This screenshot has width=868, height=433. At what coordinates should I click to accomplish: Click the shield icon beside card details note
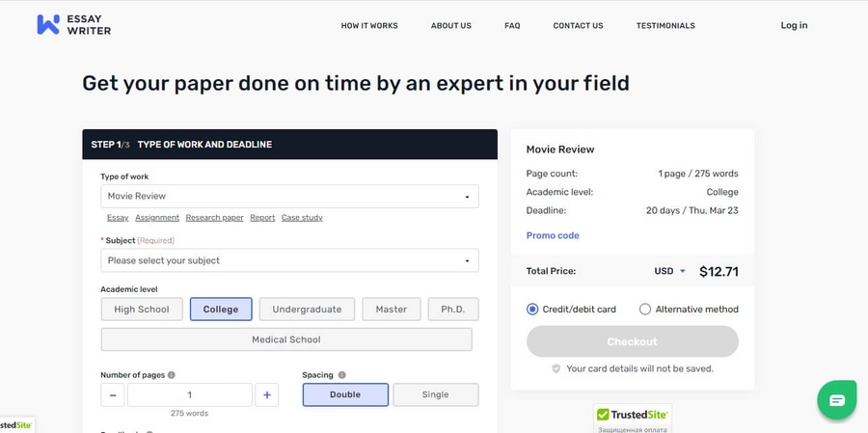556,368
